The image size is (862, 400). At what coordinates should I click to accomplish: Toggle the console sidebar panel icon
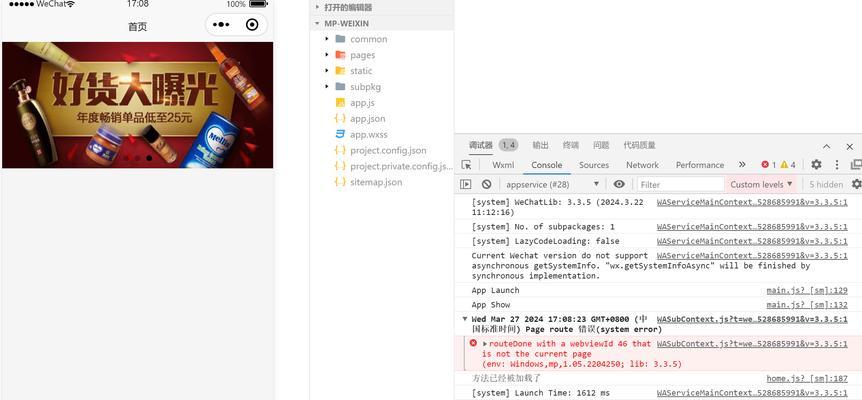coord(466,185)
